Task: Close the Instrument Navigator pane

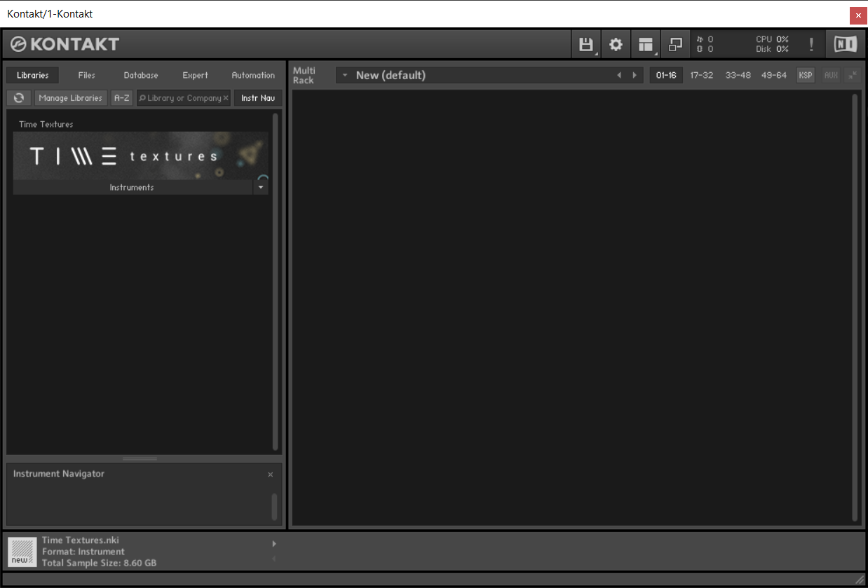Action: 271,474
